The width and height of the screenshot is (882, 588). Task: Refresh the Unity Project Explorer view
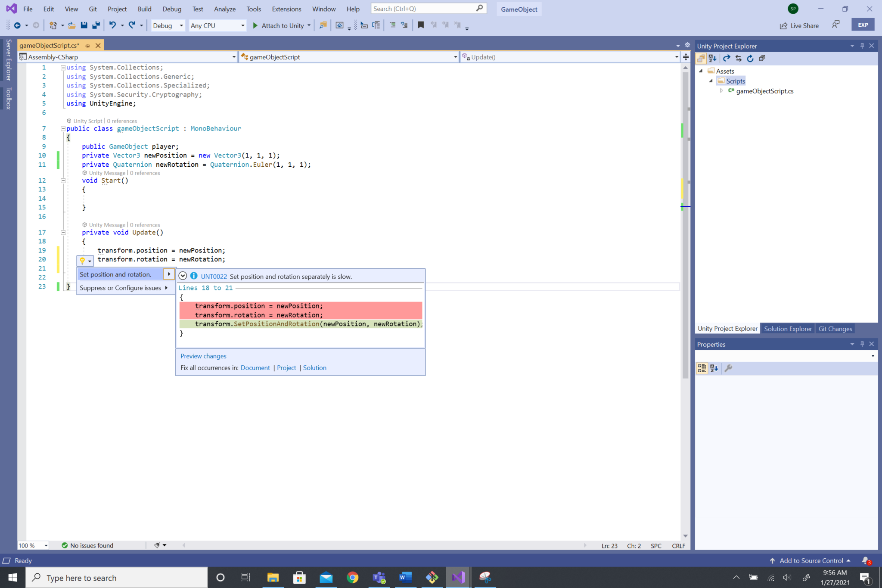click(x=750, y=58)
